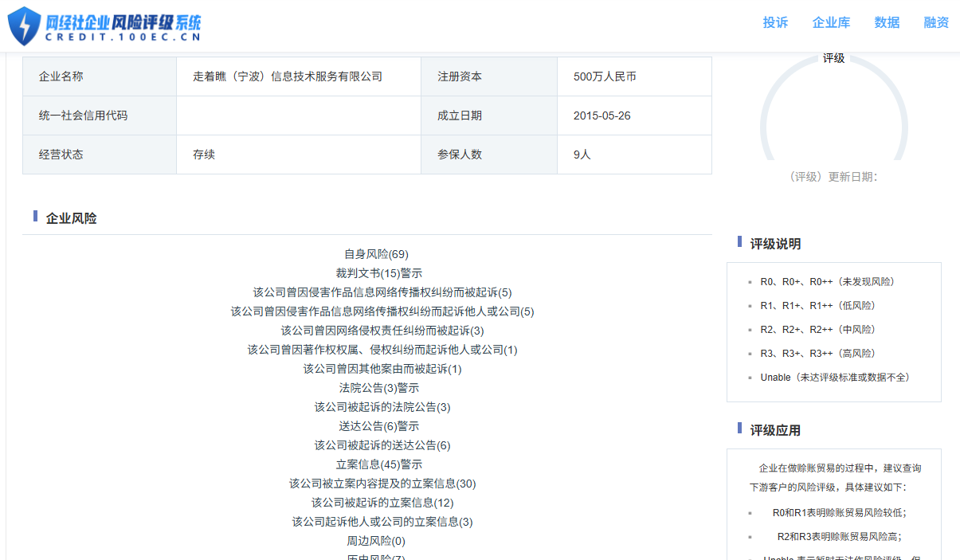Click the 企业名称 table label
Image resolution: width=960 pixels, height=560 pixels.
[x=61, y=76]
